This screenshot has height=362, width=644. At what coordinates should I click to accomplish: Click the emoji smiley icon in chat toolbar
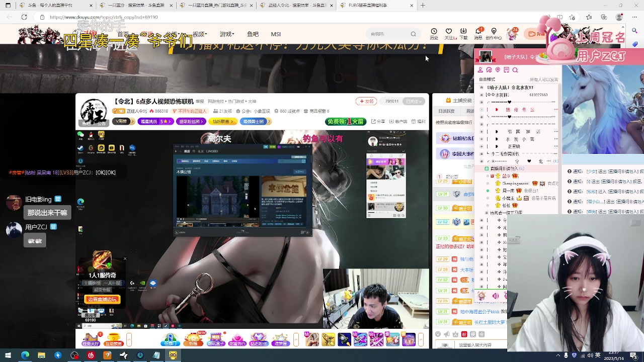coord(438,334)
